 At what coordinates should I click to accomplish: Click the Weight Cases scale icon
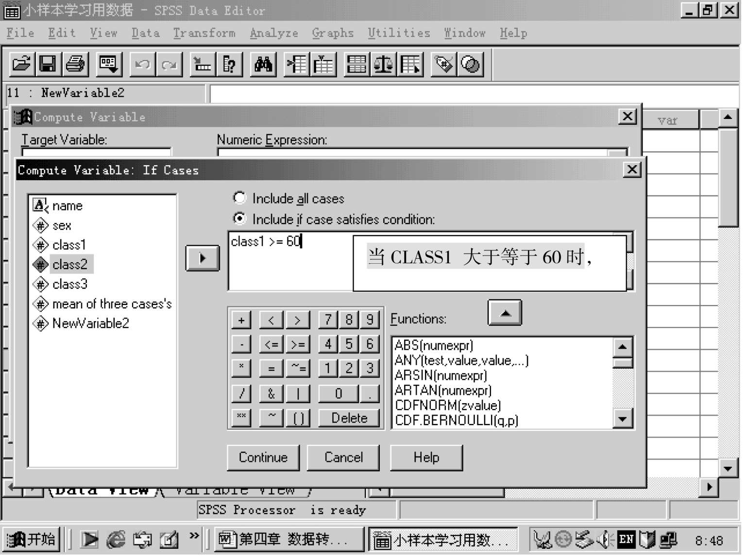[383, 64]
